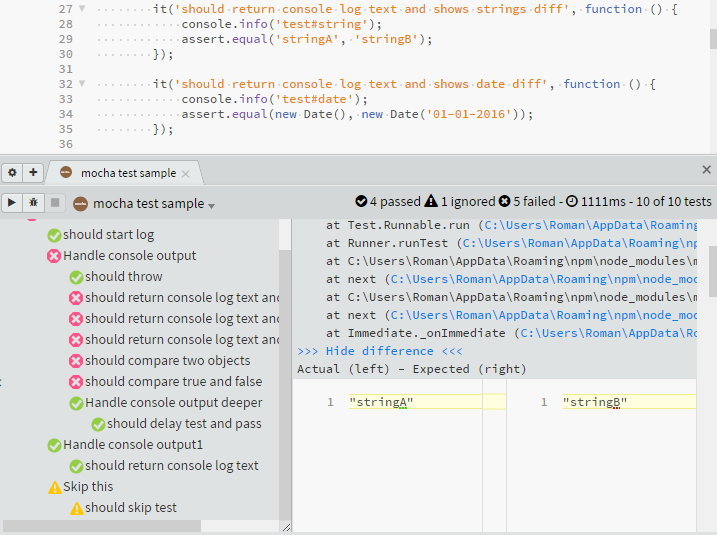Select the failed 'Handle console output' suite icon
This screenshot has width=717, height=535.
coord(54,256)
